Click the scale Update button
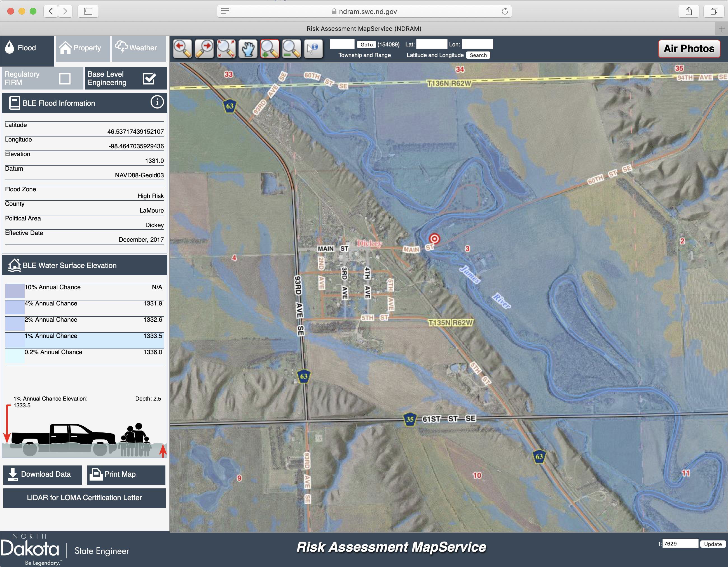 coord(713,544)
